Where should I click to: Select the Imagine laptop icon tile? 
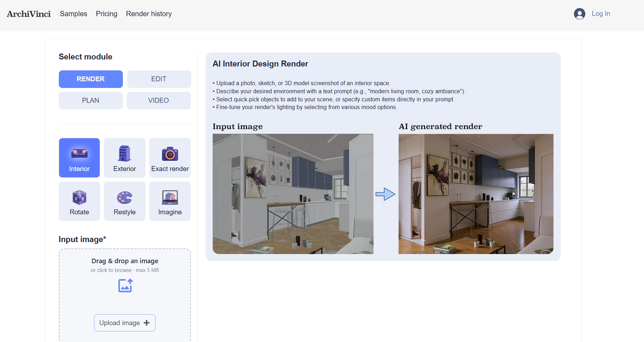[x=170, y=201]
